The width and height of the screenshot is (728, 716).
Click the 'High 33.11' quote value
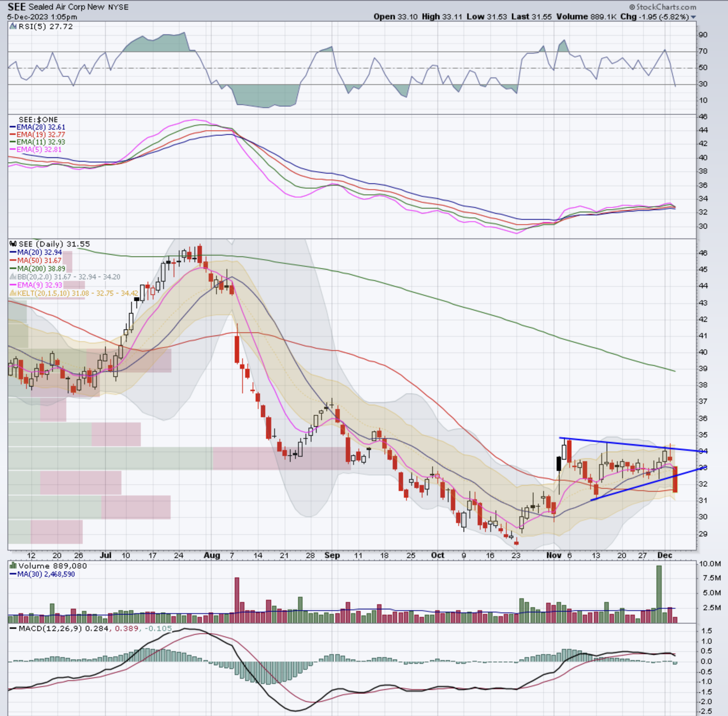coord(442,17)
